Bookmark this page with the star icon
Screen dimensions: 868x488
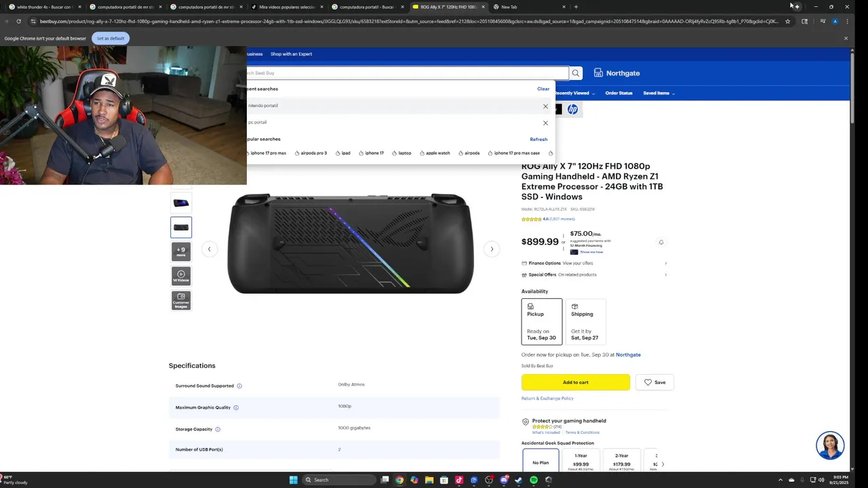point(787,21)
